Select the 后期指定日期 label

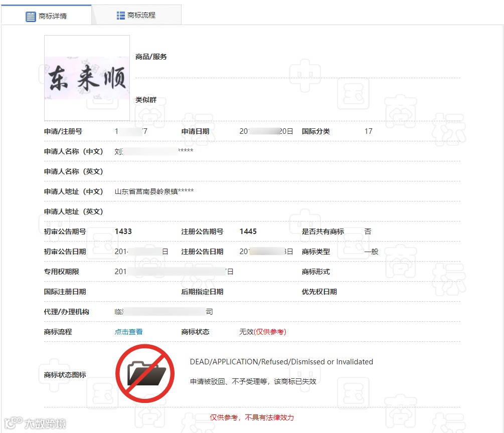pos(202,292)
